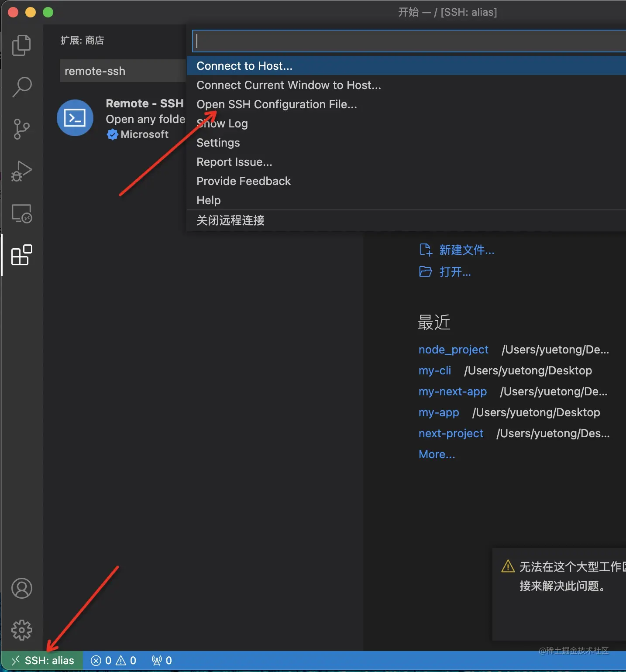The image size is (626, 672).
Task: Open recent project my-next-app
Action: (x=452, y=391)
